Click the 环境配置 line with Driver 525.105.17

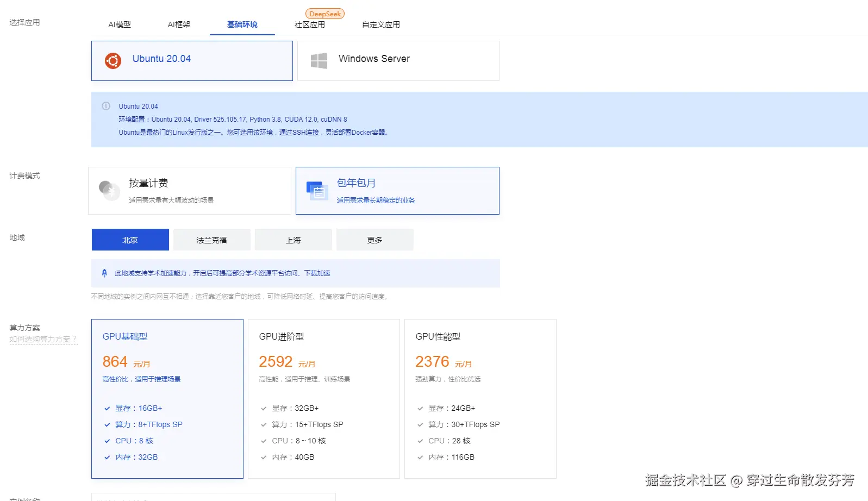point(233,120)
